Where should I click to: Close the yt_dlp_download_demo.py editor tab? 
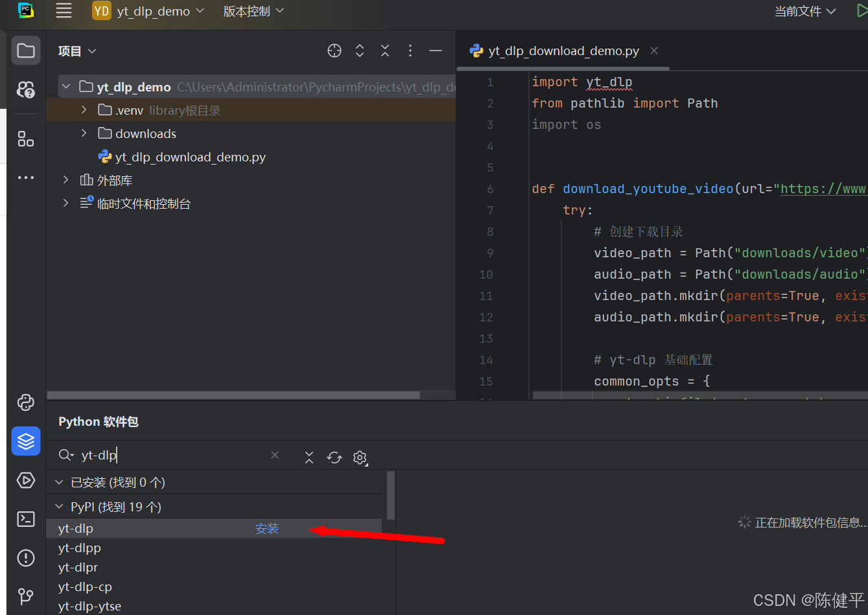pyautogui.click(x=654, y=51)
